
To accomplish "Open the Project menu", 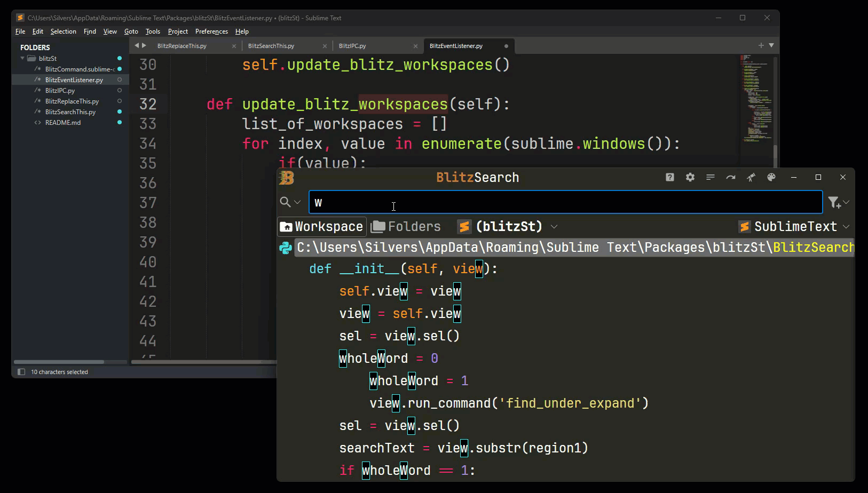I will click(178, 31).
